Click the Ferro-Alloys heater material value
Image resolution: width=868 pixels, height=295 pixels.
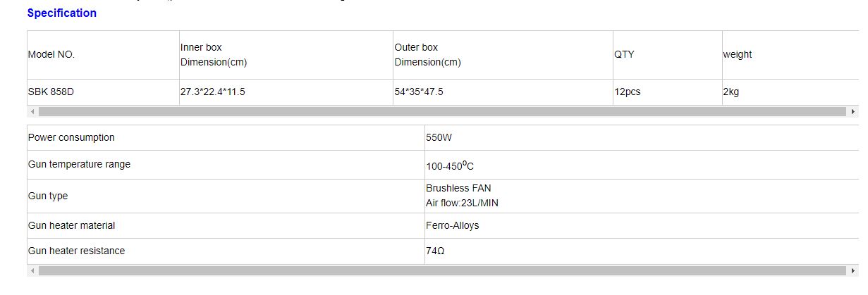tap(453, 226)
